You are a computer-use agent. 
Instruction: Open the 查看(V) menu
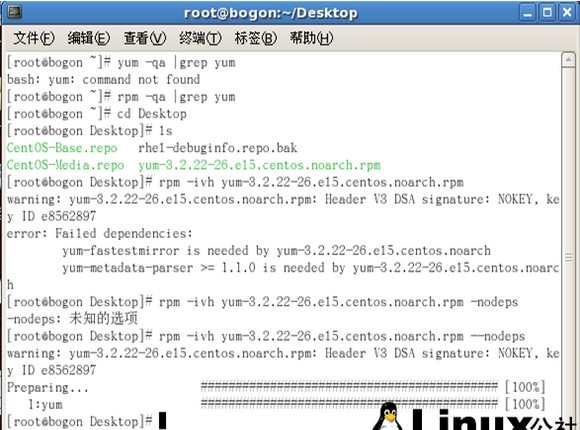click(145, 38)
